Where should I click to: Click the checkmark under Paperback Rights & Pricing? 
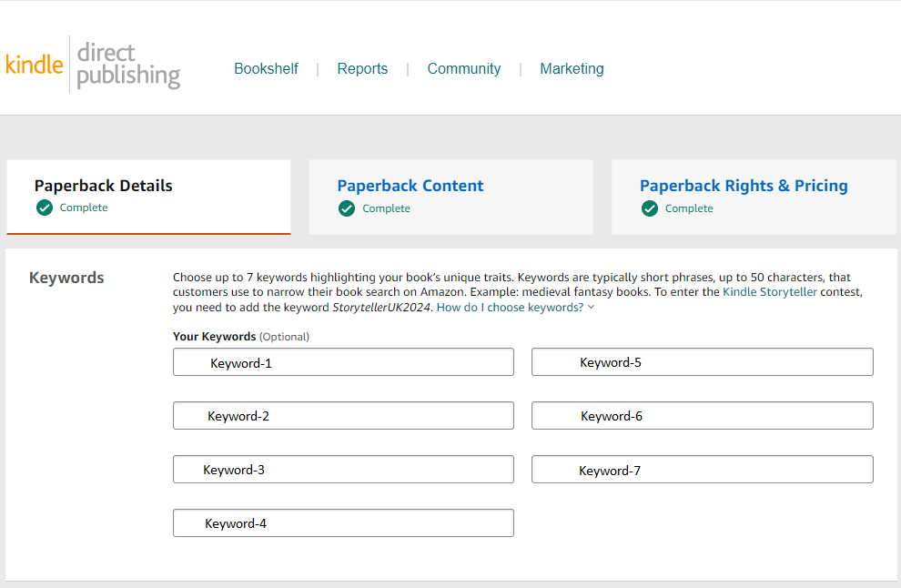click(x=649, y=208)
